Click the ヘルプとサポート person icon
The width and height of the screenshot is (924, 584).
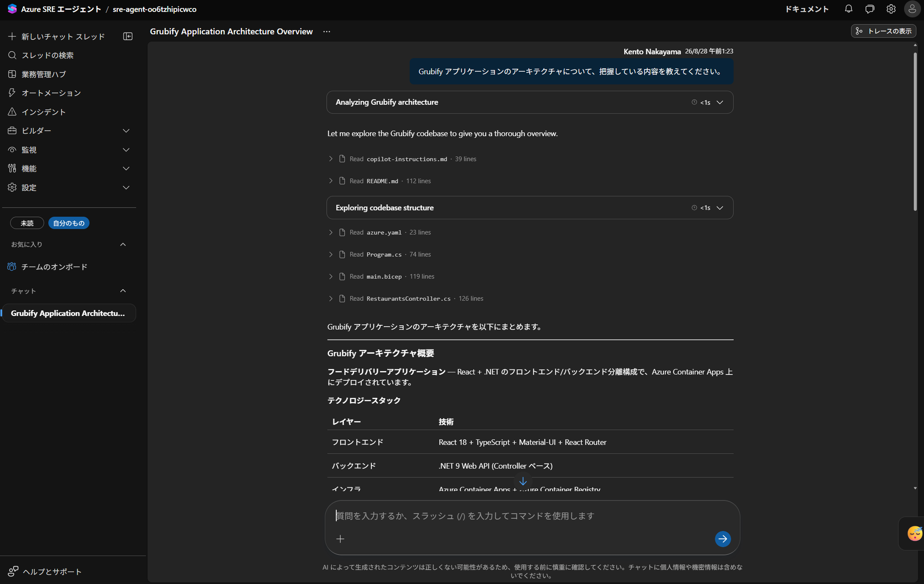(13, 572)
